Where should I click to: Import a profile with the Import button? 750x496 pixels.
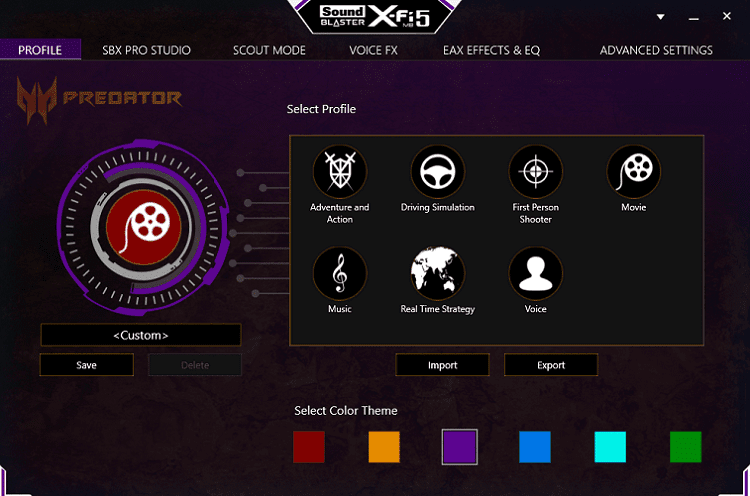click(442, 365)
